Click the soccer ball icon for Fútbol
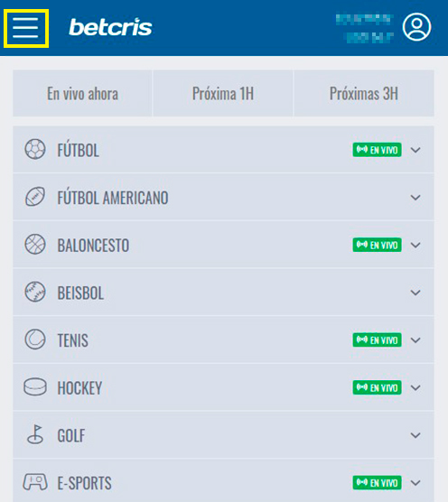 pyautogui.click(x=35, y=149)
